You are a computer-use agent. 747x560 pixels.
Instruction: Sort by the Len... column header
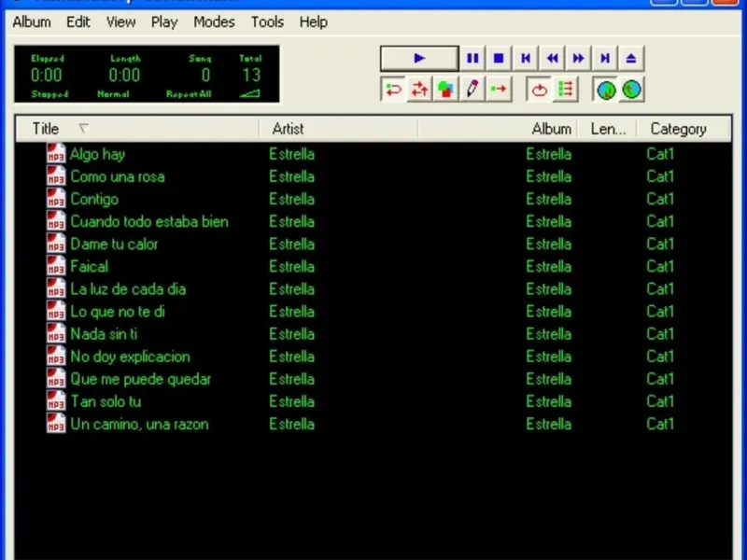click(x=608, y=129)
